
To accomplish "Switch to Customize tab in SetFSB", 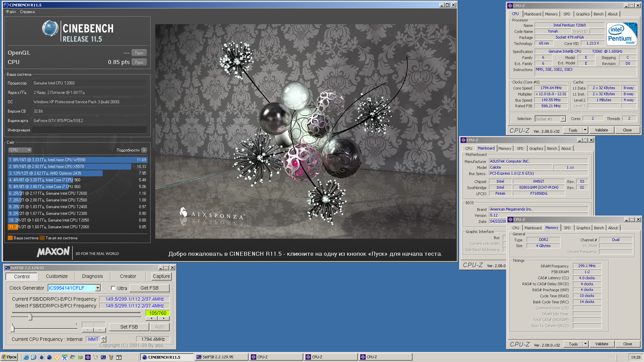I will point(57,277).
